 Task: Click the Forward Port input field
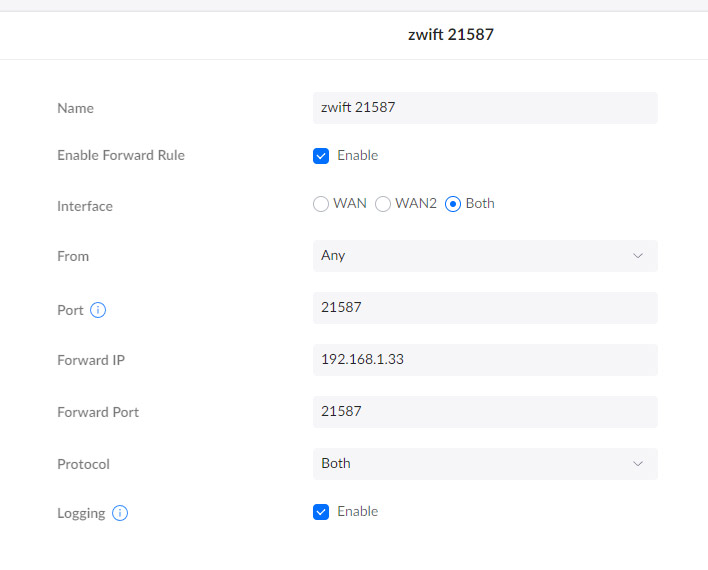click(484, 412)
